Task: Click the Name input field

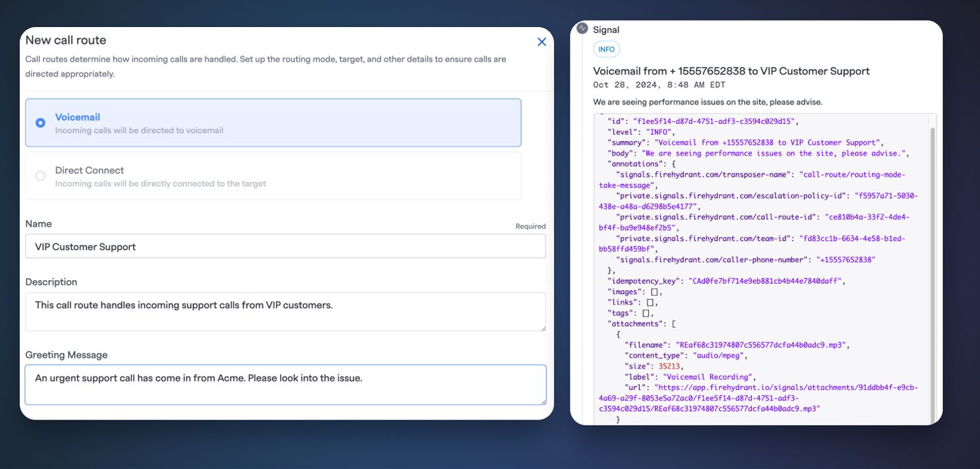Action: click(x=286, y=246)
